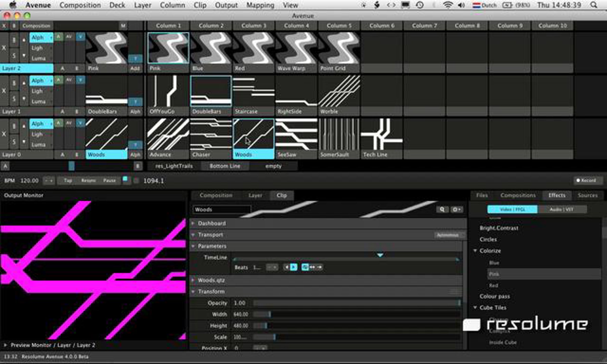
Task: Click the magnifier icon in the Clip panel
Action: click(x=442, y=210)
